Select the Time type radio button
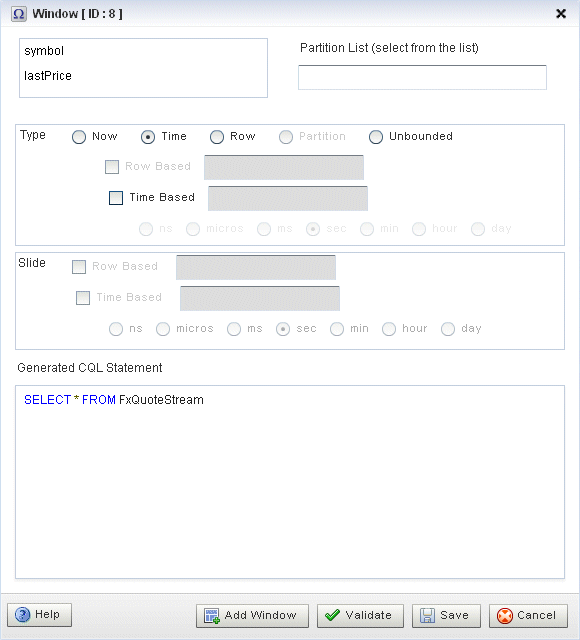Viewport: 580px width, 640px height. click(148, 137)
